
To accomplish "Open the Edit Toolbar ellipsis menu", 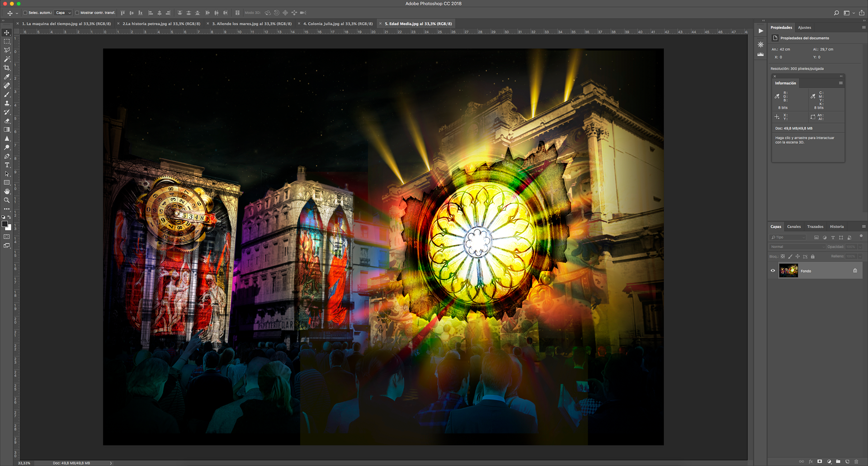I will tap(7, 209).
